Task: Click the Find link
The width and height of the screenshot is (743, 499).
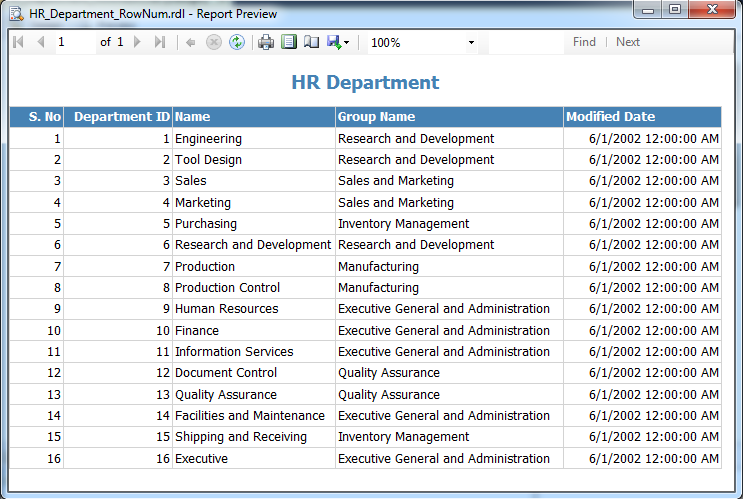Action: click(584, 42)
